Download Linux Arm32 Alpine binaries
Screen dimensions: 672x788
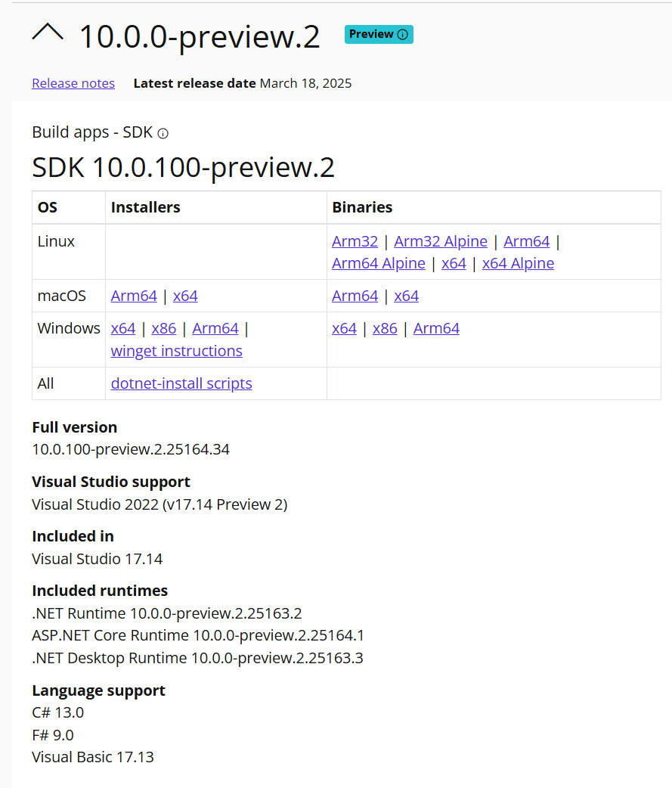pos(441,241)
